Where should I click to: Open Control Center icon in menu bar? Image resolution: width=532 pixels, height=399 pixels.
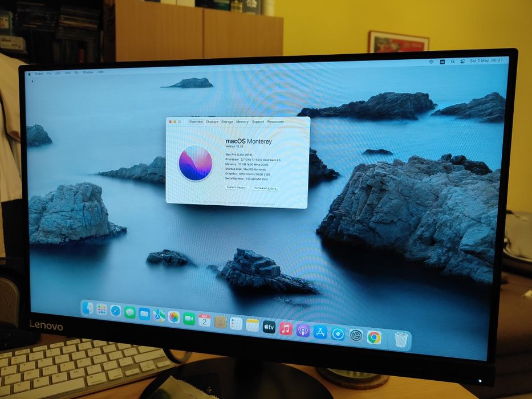[x=462, y=61]
